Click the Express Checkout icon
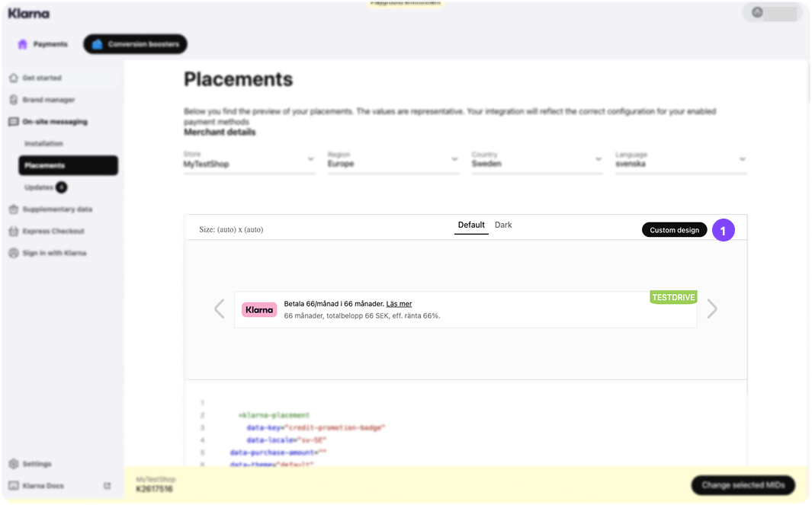The height and width of the screenshot is (505, 812). 14,231
